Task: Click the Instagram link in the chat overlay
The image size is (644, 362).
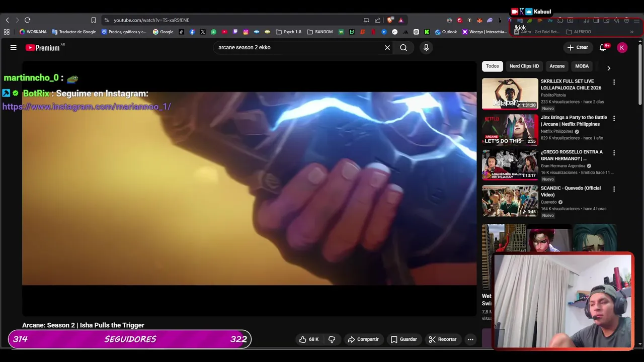Action: [87, 107]
